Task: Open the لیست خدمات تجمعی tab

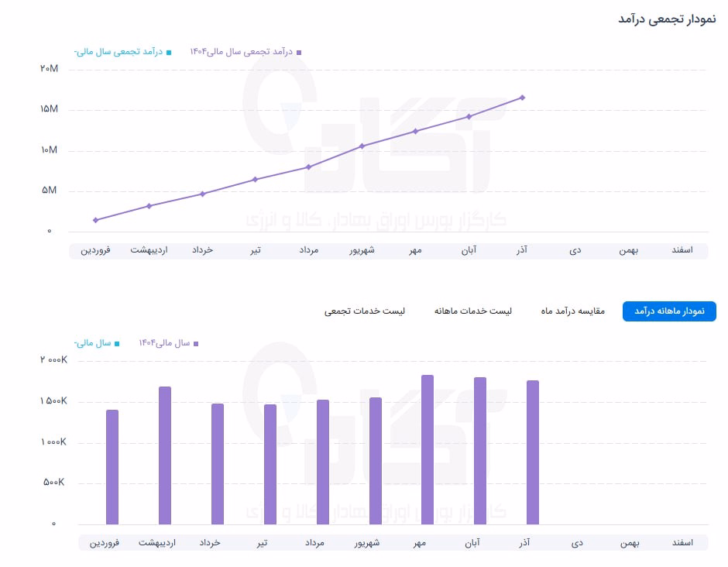Action: pos(365,311)
